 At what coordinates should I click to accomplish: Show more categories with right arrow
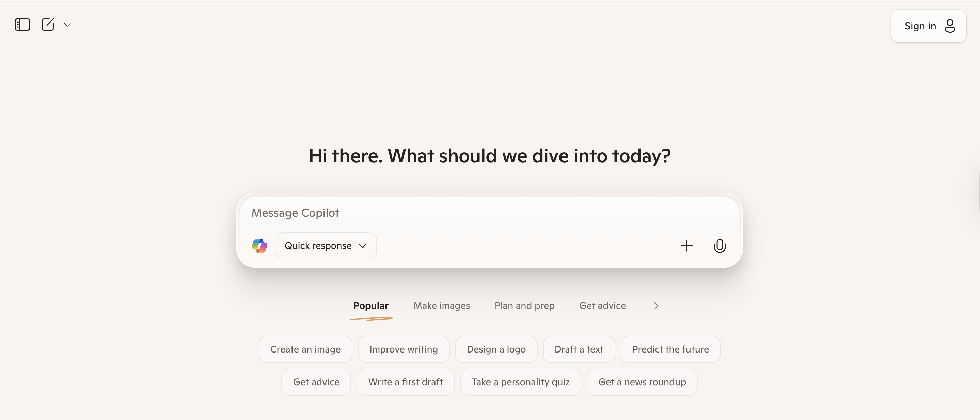pos(655,306)
